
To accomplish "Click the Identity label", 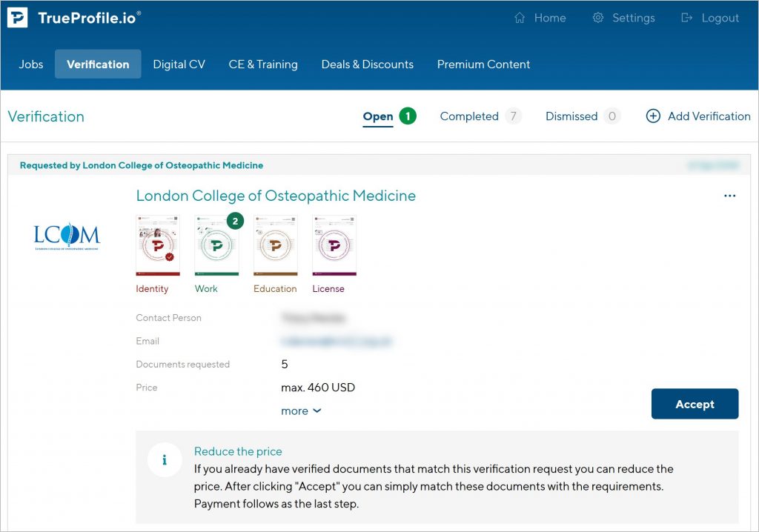I will 152,289.
